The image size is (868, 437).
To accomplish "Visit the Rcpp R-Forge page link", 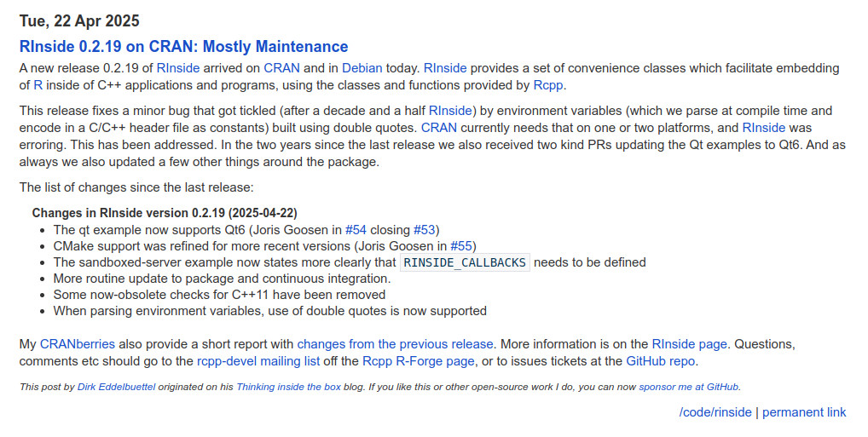I will (419, 361).
